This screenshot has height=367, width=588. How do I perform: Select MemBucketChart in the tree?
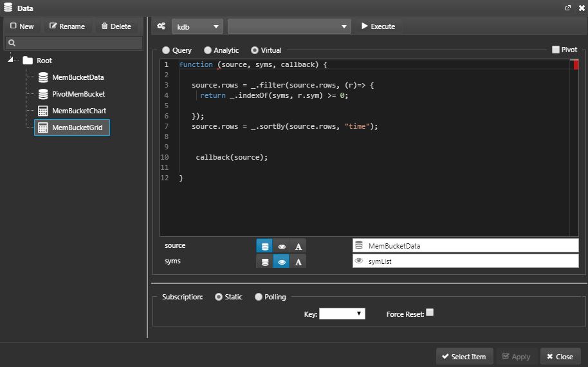[x=79, y=111]
